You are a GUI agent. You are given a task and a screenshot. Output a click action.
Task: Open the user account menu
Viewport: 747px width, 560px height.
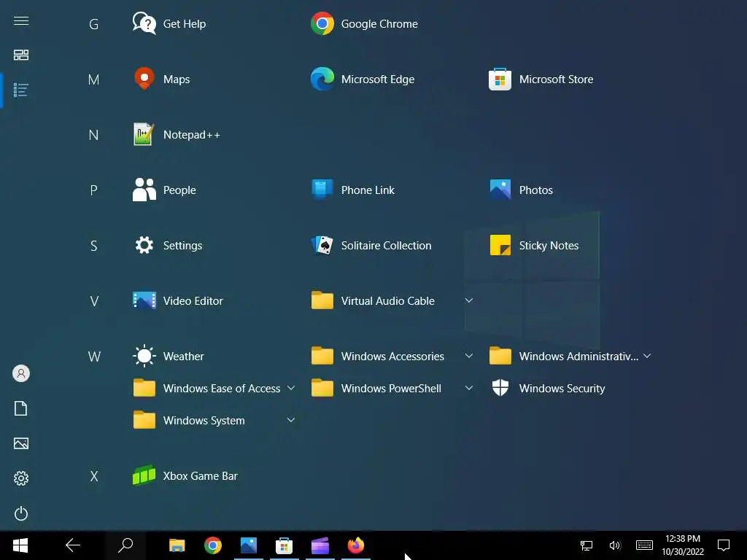click(x=21, y=373)
